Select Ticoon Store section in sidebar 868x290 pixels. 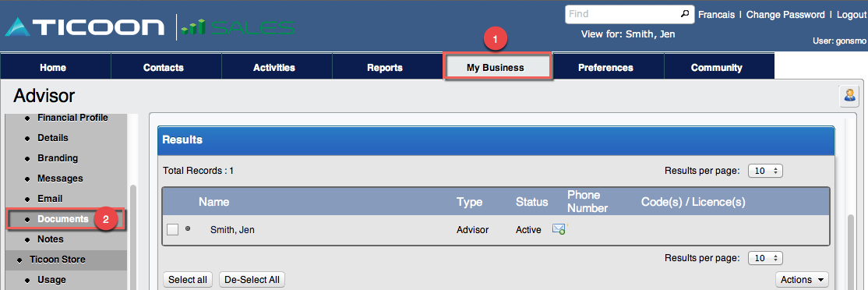click(58, 260)
